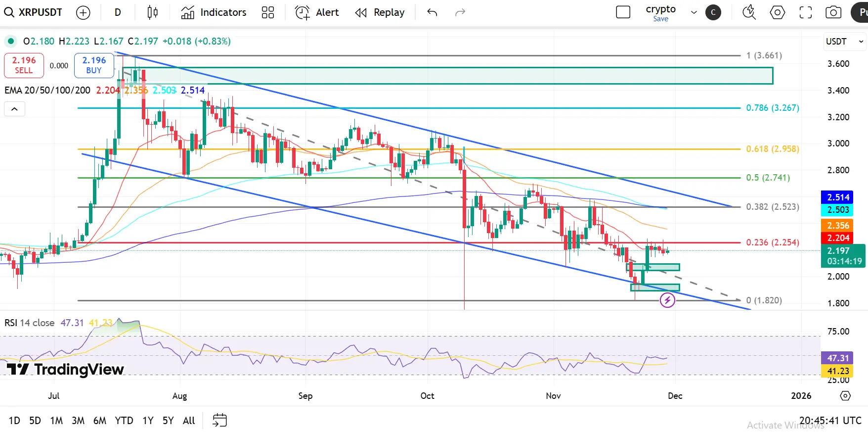Open the timezone menu at 20:45:41 UTC

click(x=830, y=421)
